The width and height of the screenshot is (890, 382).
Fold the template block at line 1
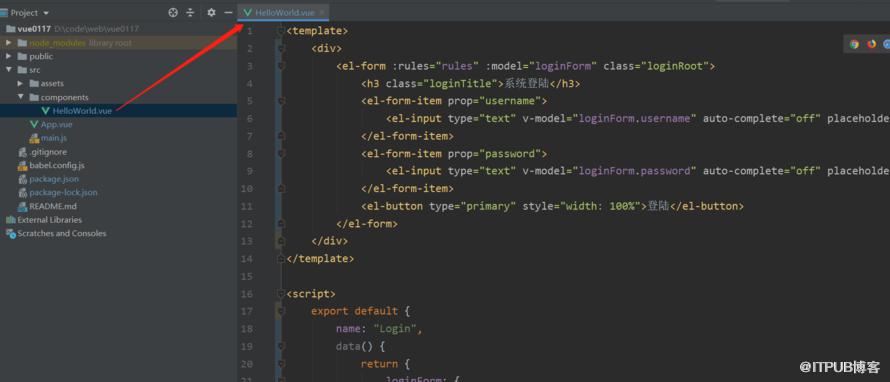pyautogui.click(x=280, y=31)
